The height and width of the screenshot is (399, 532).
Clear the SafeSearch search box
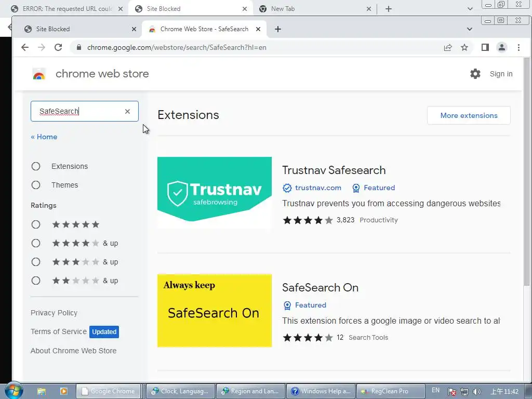pyautogui.click(x=128, y=111)
